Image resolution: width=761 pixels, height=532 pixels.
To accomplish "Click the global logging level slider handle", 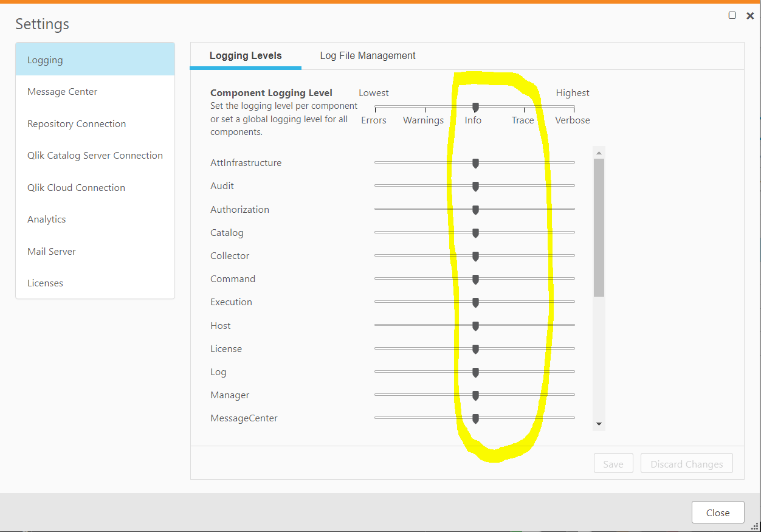I will tap(475, 108).
